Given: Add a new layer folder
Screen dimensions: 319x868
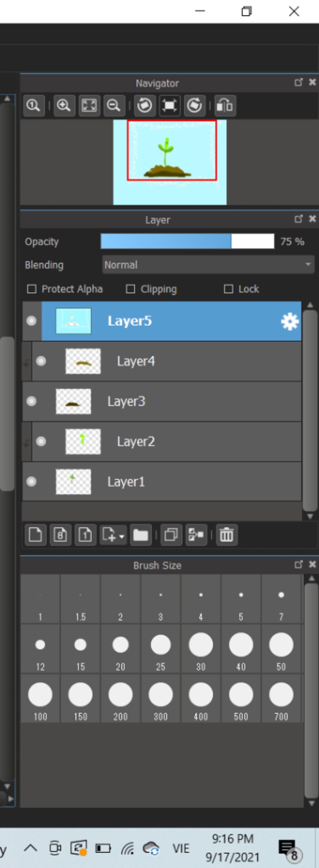Looking at the screenshot, I should coord(140,535).
